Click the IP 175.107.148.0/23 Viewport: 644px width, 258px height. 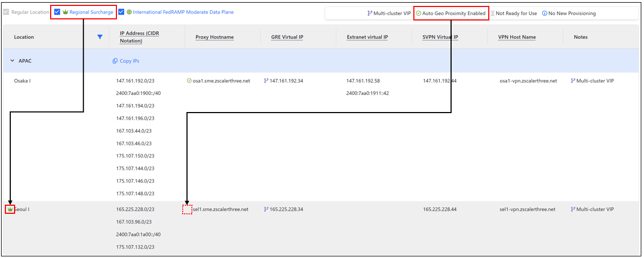[x=135, y=193]
